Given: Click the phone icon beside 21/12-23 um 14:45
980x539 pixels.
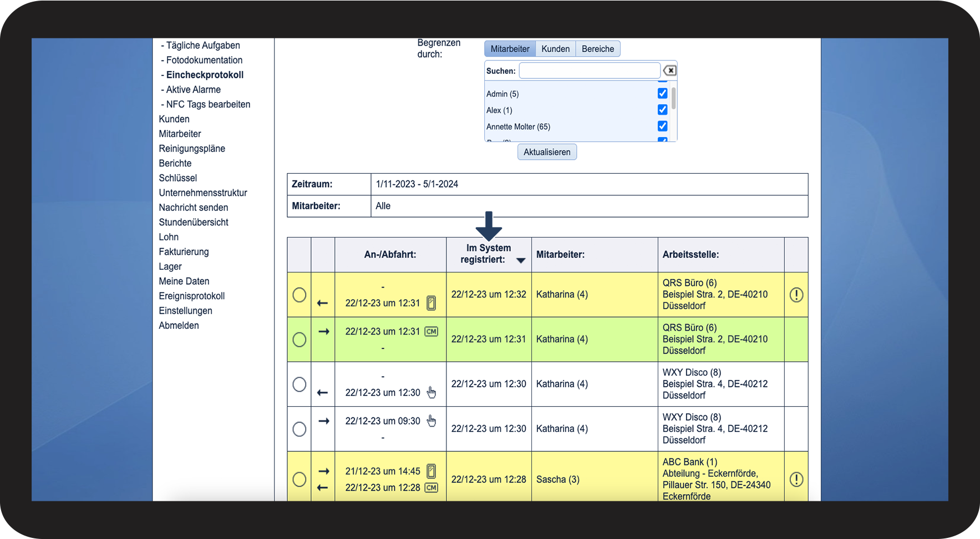Looking at the screenshot, I should (x=431, y=471).
